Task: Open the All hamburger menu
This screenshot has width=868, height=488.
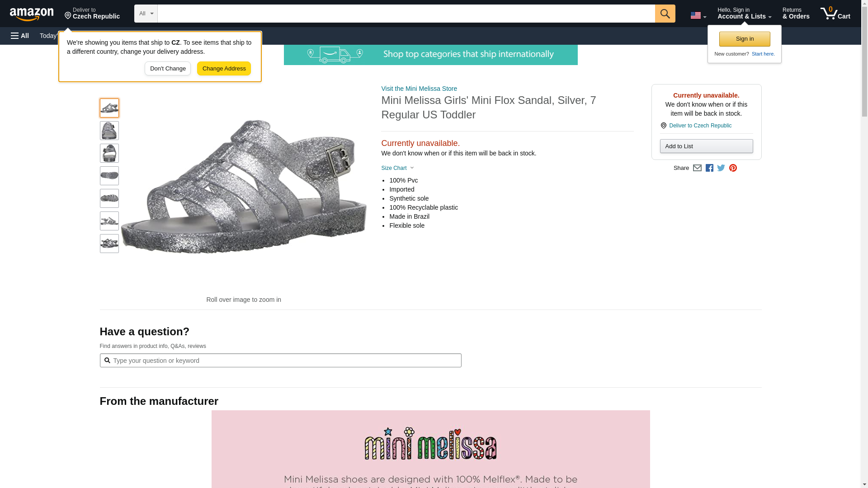Action: [20, 36]
